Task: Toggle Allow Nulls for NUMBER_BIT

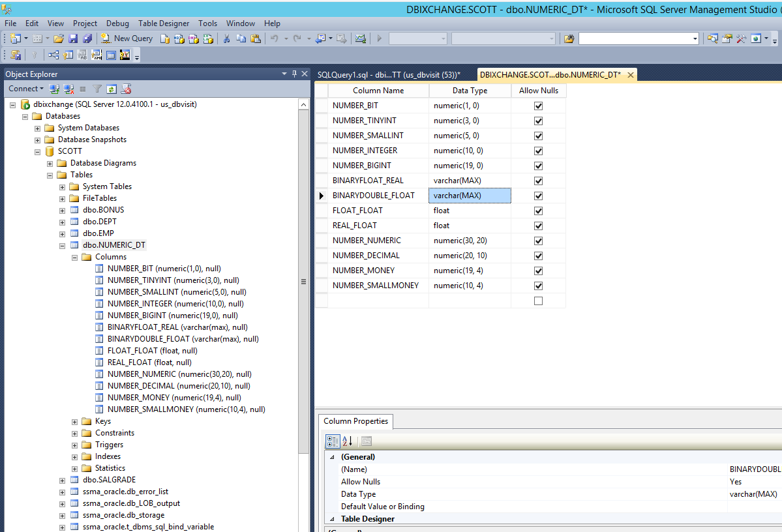Action: pos(538,106)
